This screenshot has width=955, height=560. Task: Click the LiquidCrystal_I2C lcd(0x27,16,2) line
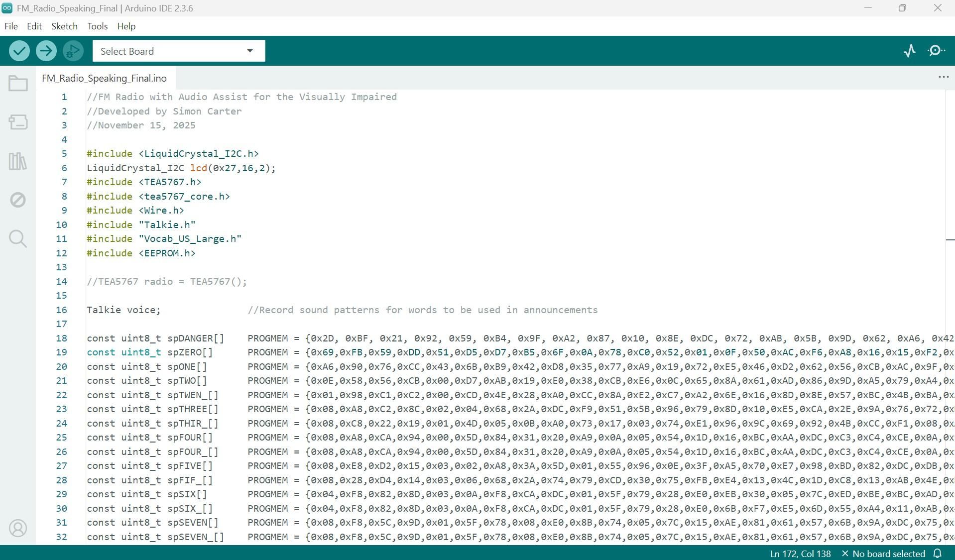(x=181, y=168)
